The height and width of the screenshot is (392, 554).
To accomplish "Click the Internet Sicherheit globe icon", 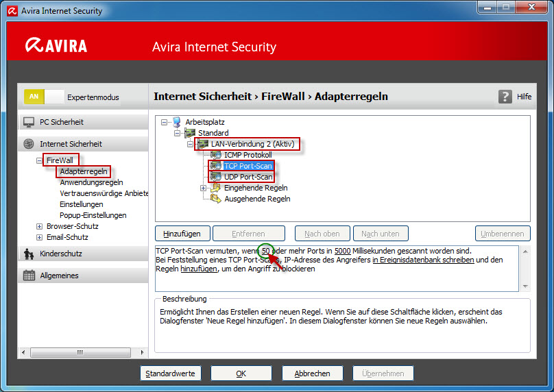I will click(29, 144).
